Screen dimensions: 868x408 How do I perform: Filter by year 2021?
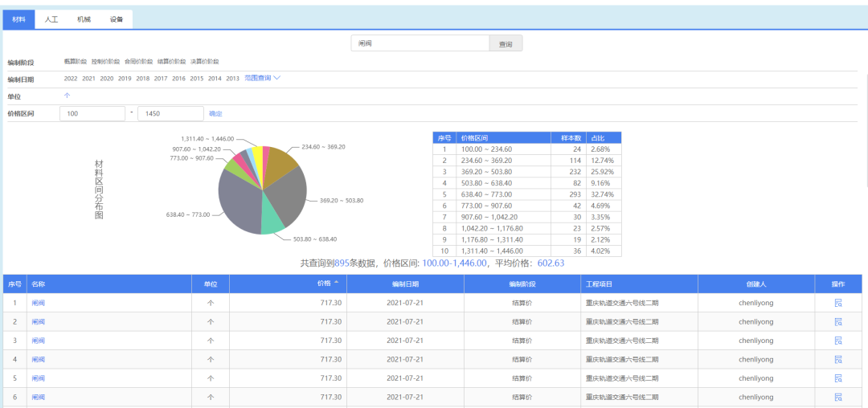[x=88, y=79]
